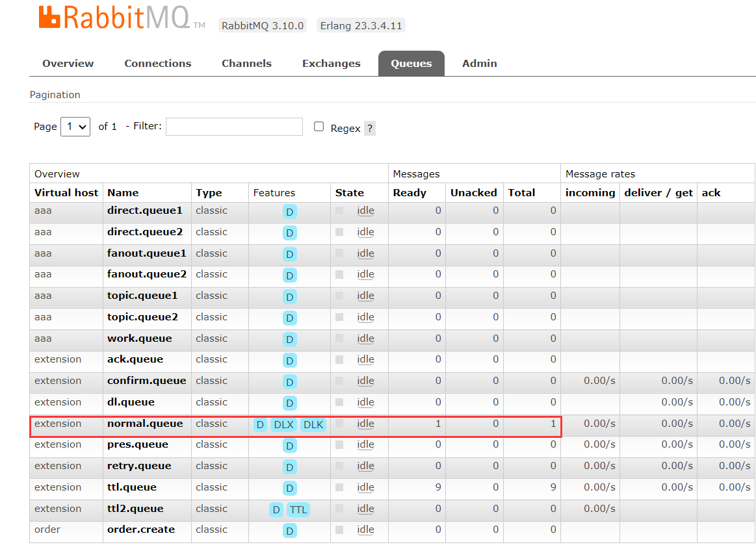This screenshot has height=549, width=756.
Task: Click the DLK feature badge on normal.queue
Action: [313, 425]
